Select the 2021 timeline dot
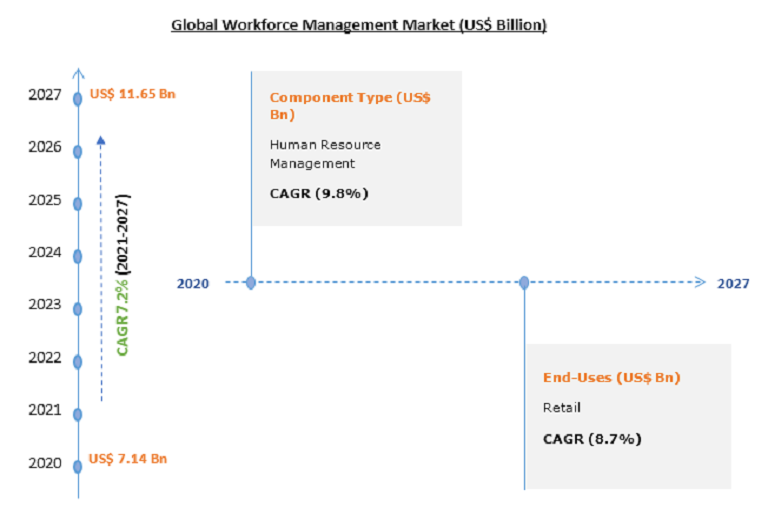Viewport: 768px width, 512px height. tap(77, 414)
